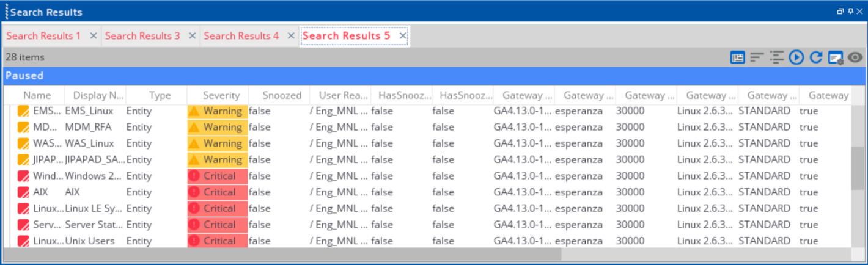
Task: Select the Critical severity cell for AIX
Action: click(218, 192)
